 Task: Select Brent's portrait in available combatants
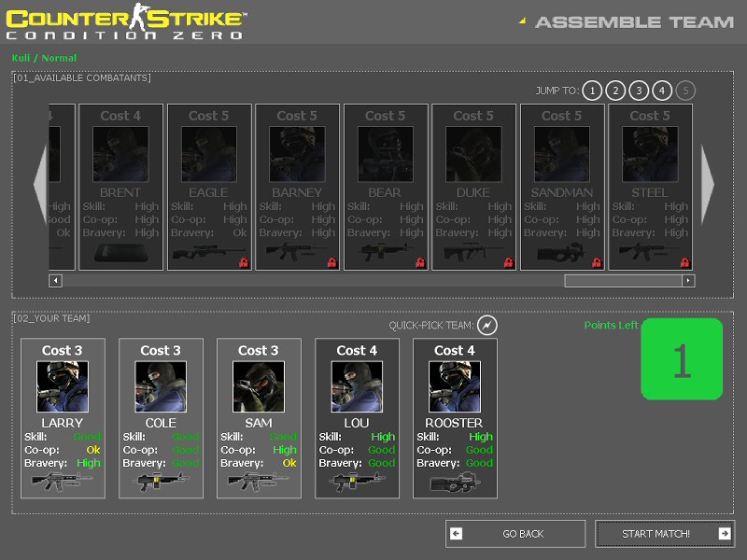[x=120, y=154]
